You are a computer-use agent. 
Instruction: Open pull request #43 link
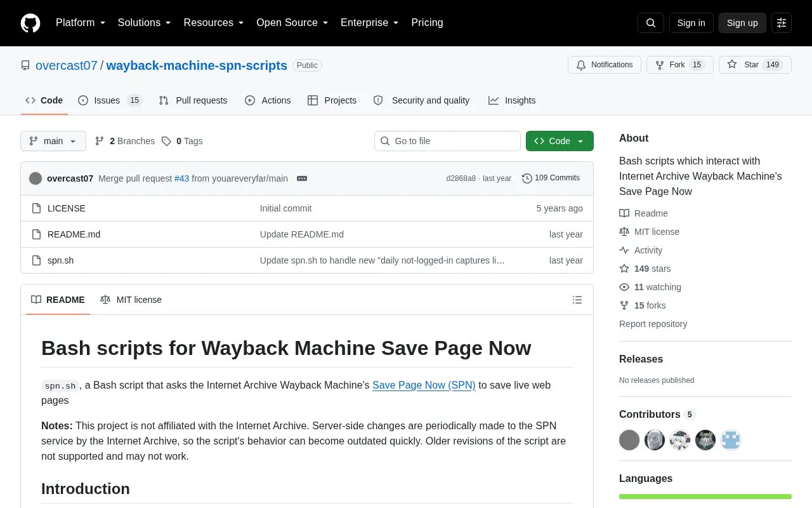(x=181, y=178)
